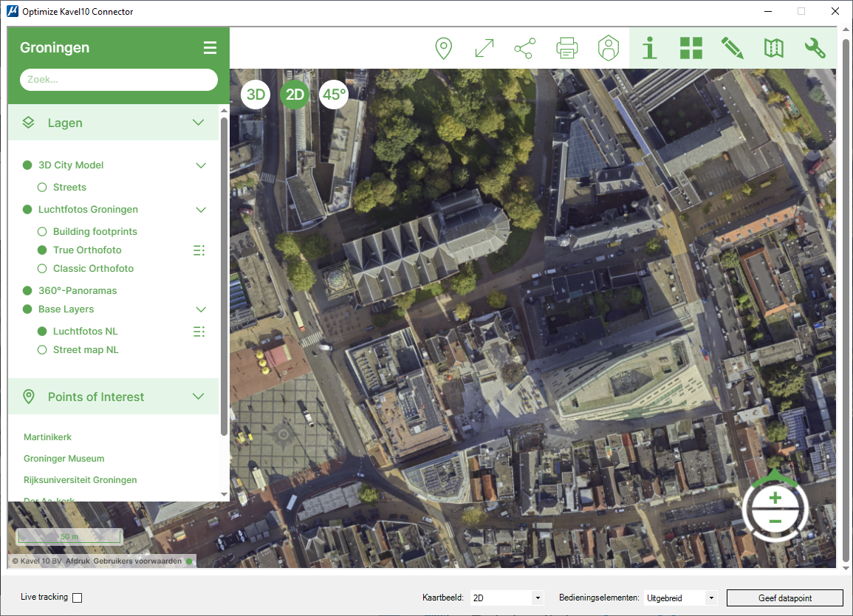The height and width of the screenshot is (616, 853).
Task: Select the Classic Orthofoto layer
Action: [x=42, y=269]
